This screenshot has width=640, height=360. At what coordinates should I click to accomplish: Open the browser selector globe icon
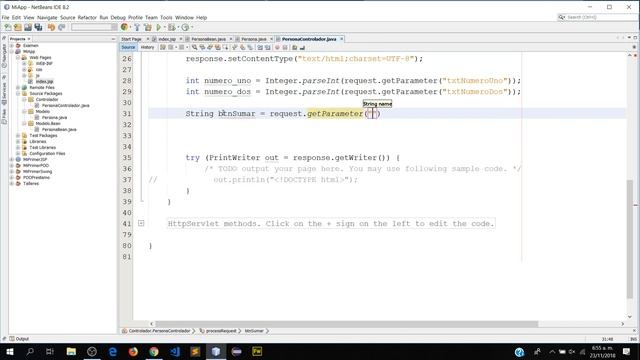click(124, 27)
